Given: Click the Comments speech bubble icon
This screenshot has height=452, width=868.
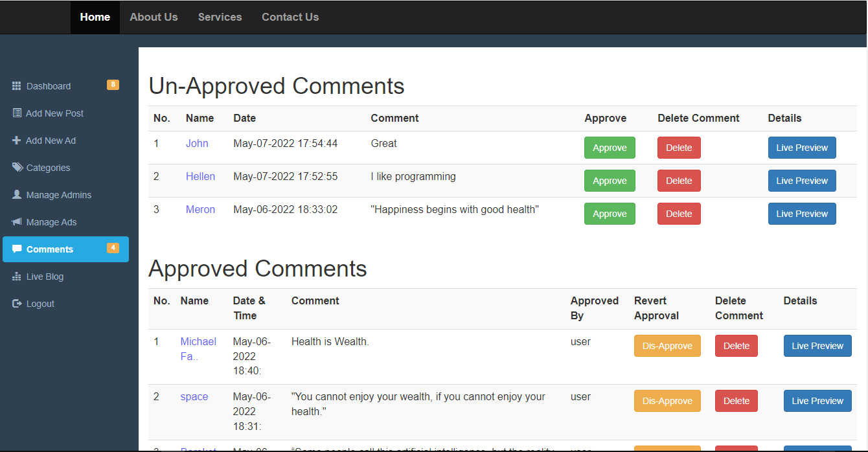Looking at the screenshot, I should 17,249.
